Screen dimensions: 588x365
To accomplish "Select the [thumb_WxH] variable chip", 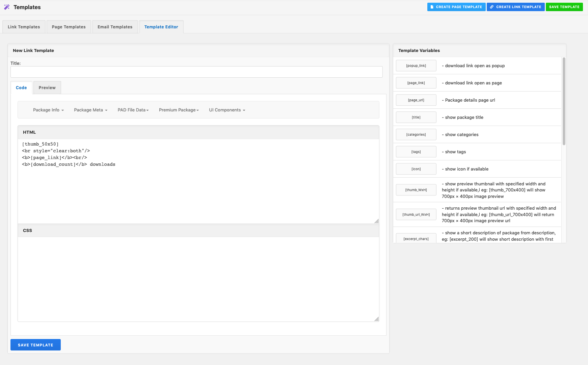I will click(x=416, y=190).
